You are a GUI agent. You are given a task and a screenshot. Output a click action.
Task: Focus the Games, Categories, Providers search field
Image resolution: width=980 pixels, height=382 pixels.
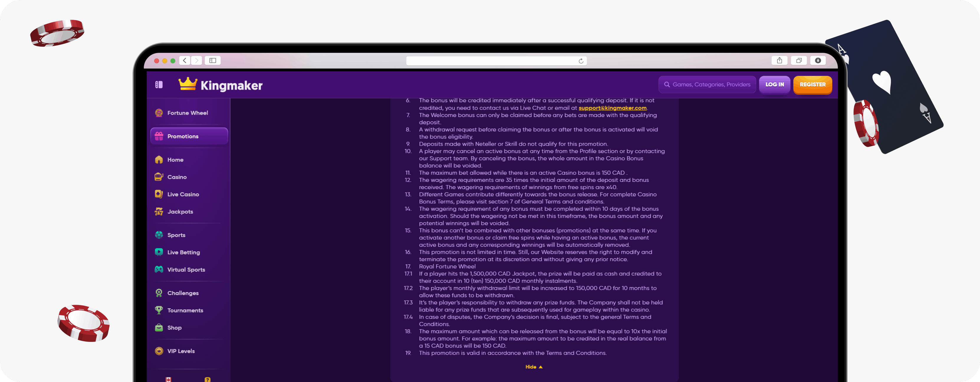click(707, 85)
